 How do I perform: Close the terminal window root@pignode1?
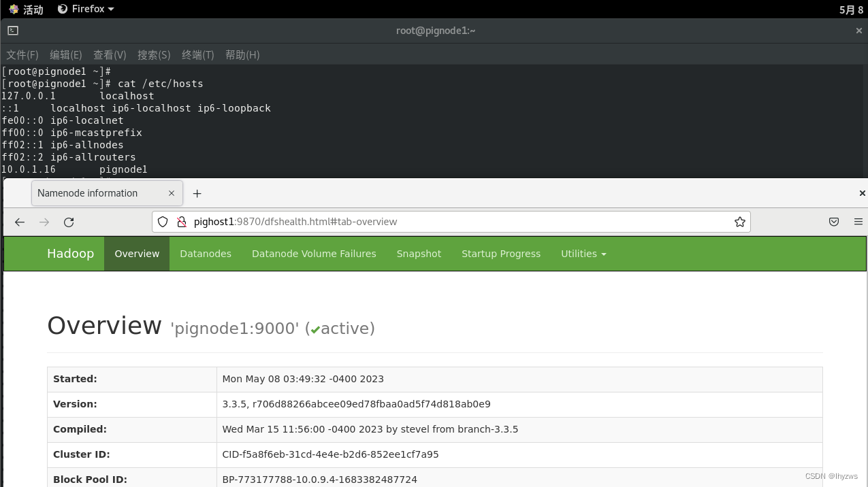point(858,31)
